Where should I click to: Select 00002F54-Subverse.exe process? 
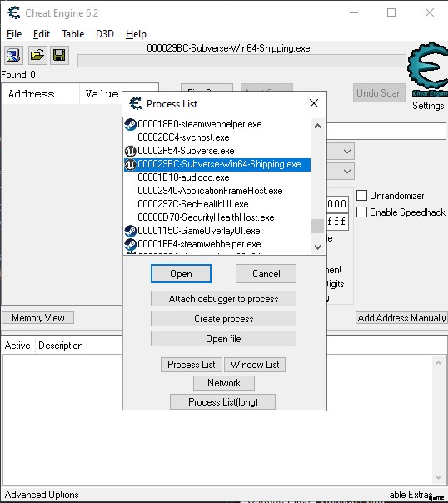pyautogui.click(x=217, y=151)
